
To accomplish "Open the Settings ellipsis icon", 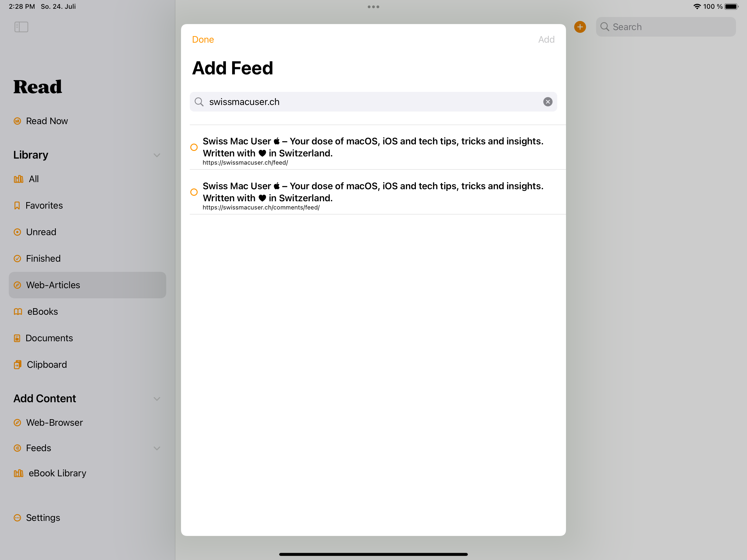I will tap(17, 518).
